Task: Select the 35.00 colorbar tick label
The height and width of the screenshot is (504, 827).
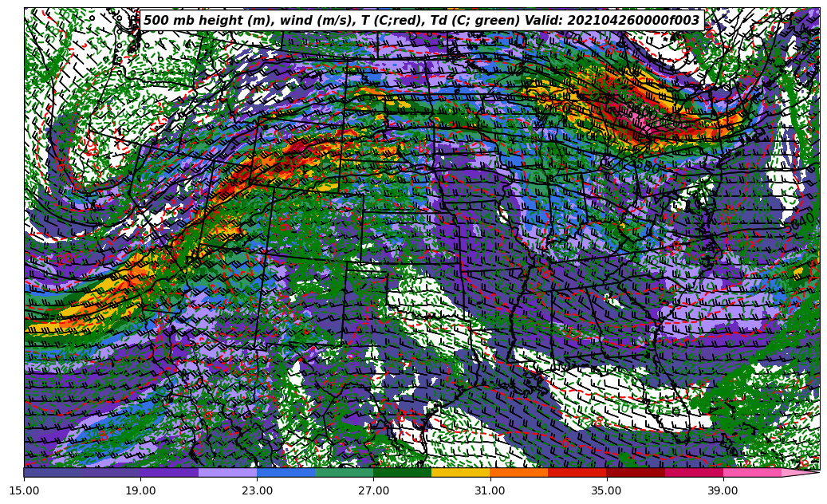Action: [x=606, y=490]
